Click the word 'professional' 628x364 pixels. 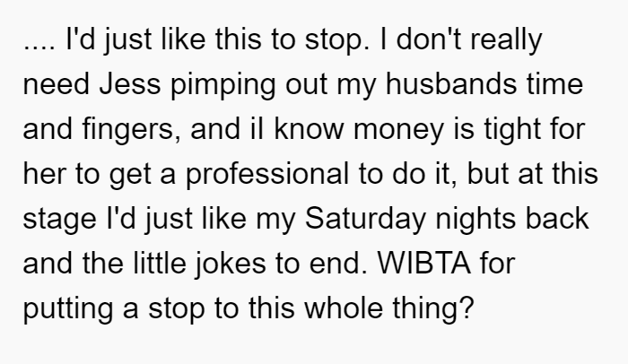(x=267, y=176)
